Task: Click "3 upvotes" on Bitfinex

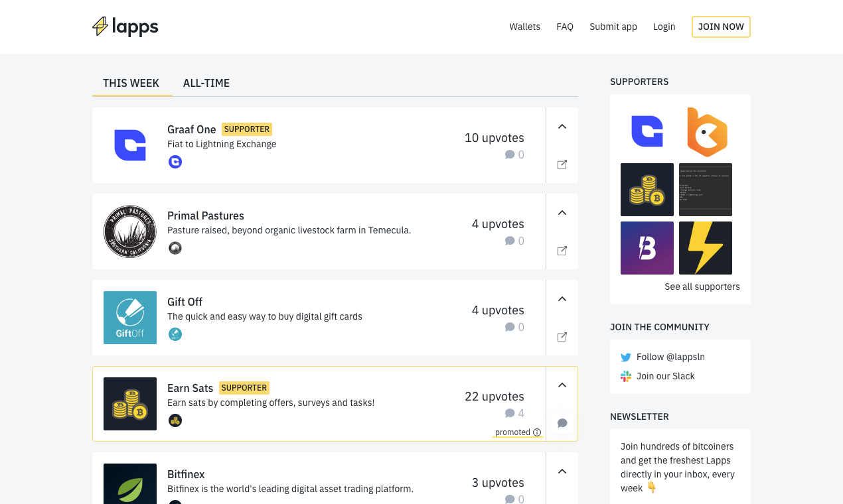Action: click(x=498, y=483)
